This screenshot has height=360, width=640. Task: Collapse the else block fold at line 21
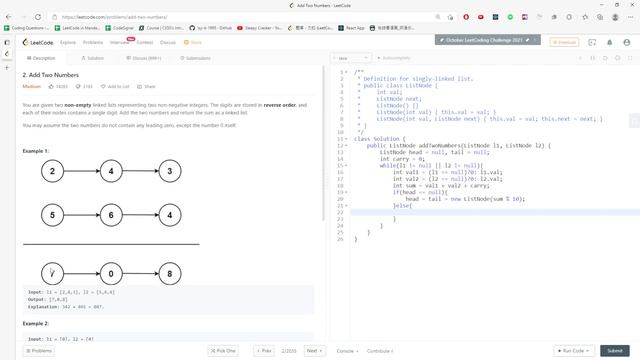(347, 206)
